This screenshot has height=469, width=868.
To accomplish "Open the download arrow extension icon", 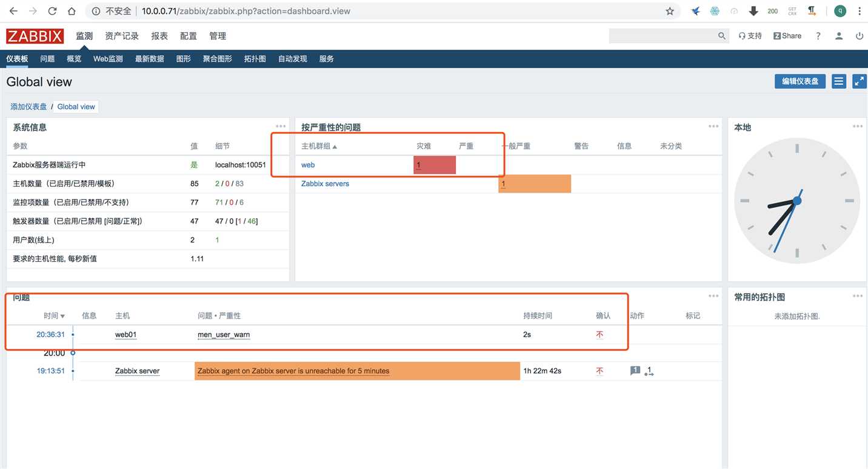I will coord(753,11).
